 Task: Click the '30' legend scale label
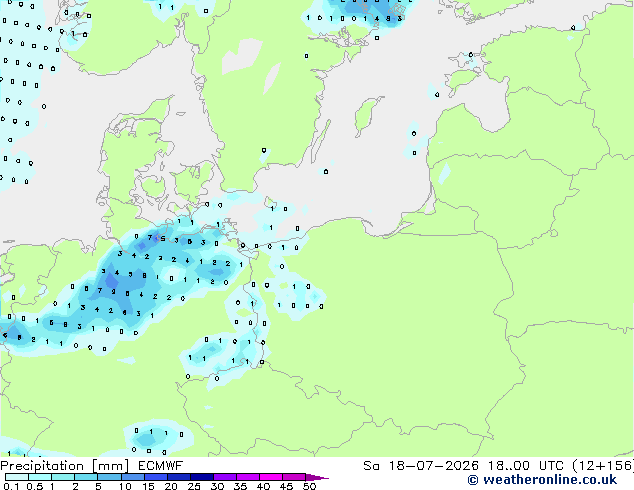click(x=217, y=486)
